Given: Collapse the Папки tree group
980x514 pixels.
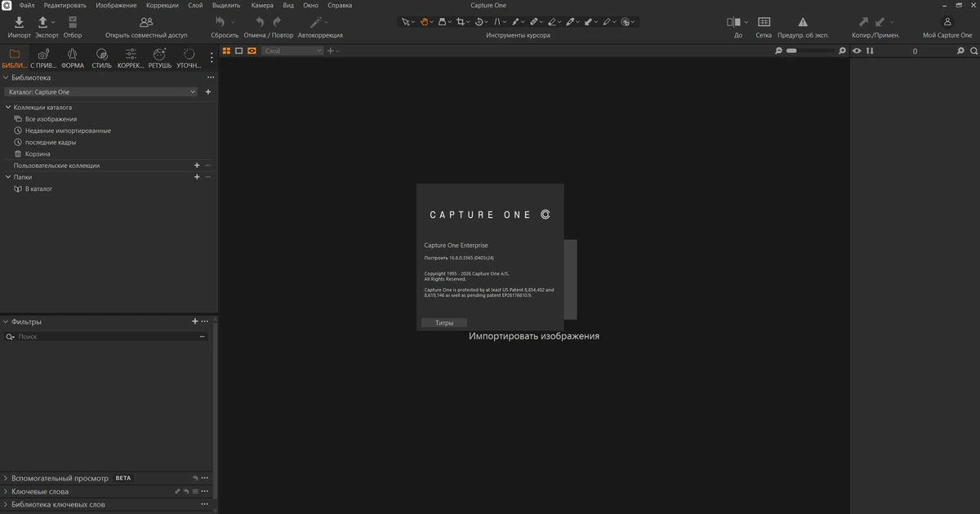Looking at the screenshot, I should tap(8, 177).
